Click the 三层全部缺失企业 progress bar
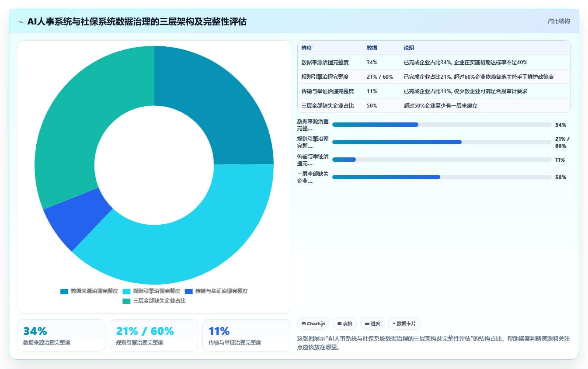The height and width of the screenshot is (369, 588). (442, 177)
